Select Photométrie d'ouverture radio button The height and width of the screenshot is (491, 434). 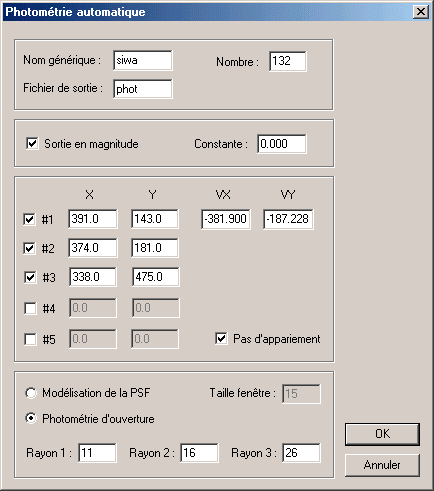[31, 418]
